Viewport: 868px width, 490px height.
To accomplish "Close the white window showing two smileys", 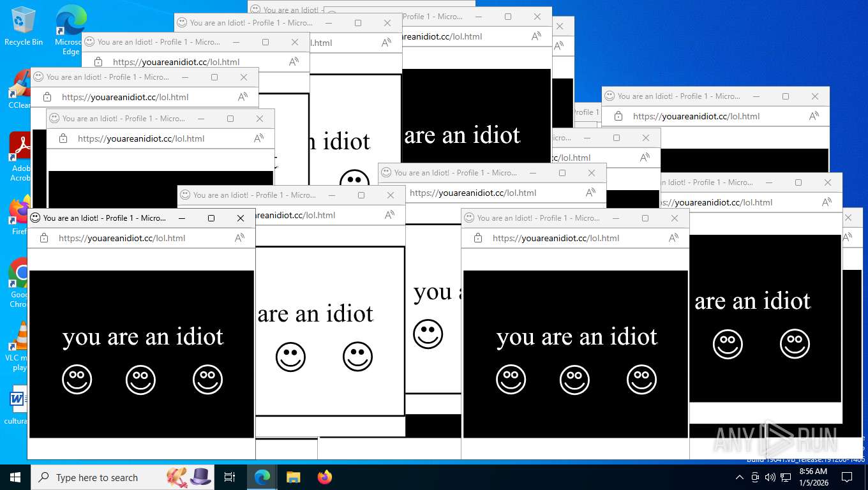I will pyautogui.click(x=391, y=195).
